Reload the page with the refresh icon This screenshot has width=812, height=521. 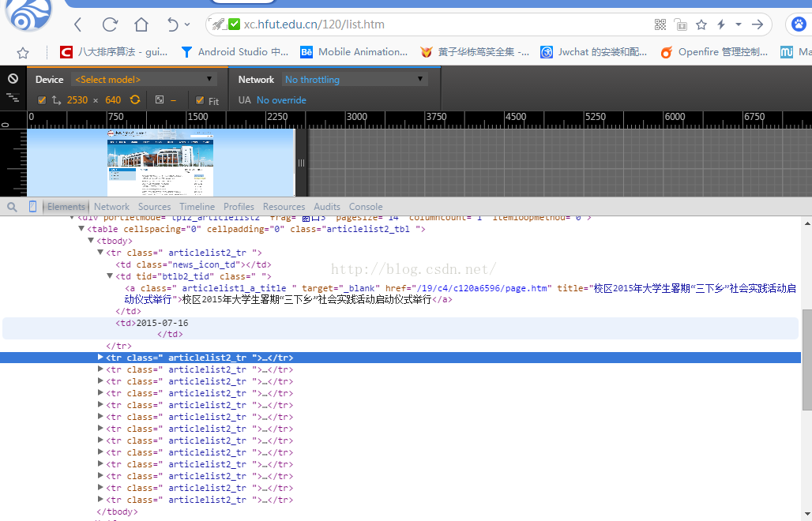coord(110,24)
